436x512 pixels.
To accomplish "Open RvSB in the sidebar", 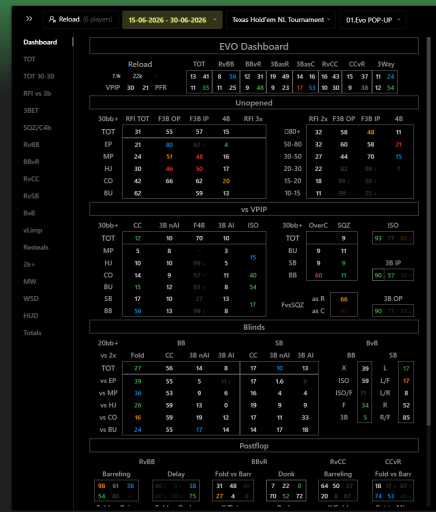I will pos(31,196).
